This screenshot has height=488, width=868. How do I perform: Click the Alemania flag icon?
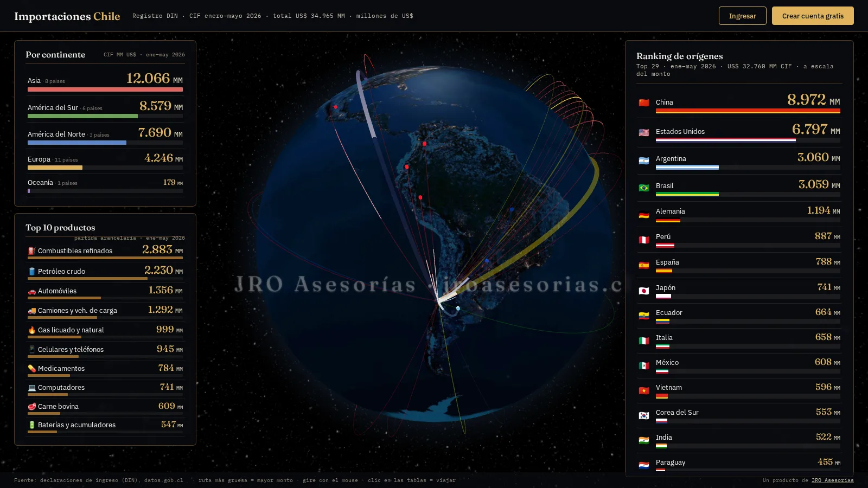(644, 215)
